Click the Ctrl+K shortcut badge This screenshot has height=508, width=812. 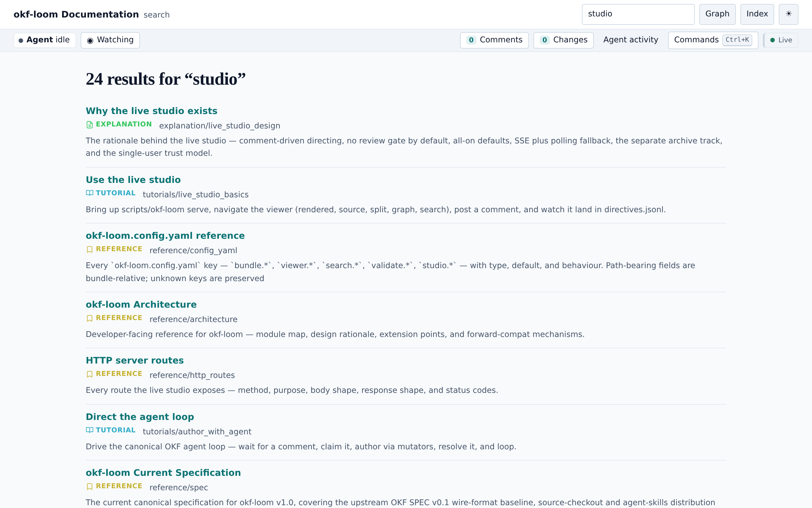[737, 40]
